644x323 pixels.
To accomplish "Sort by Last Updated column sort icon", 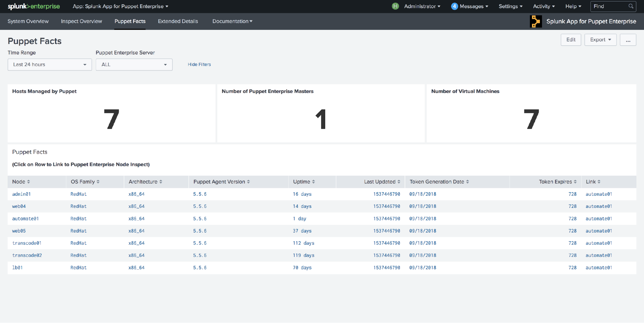I will click(399, 182).
